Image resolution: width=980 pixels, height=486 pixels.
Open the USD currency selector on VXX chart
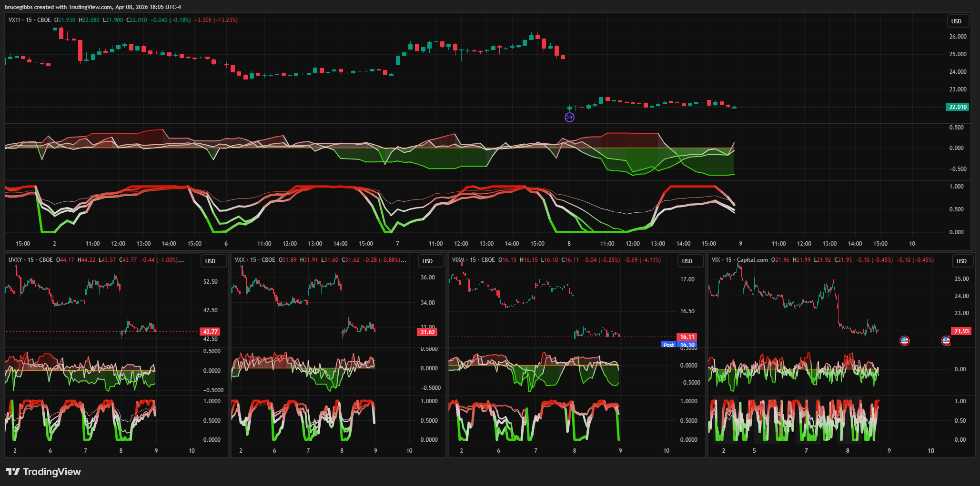tap(427, 261)
